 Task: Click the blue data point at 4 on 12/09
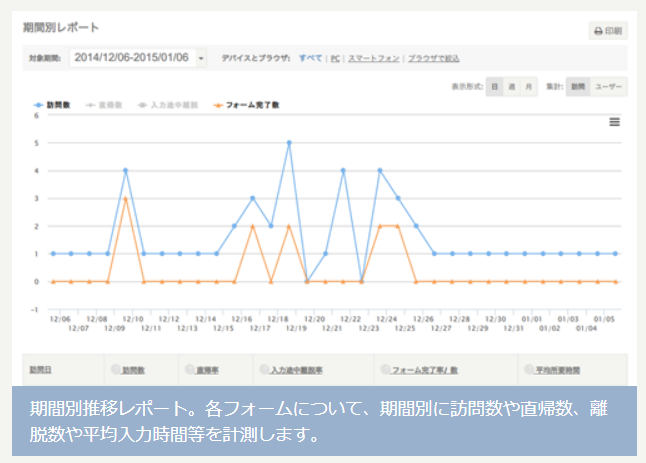tap(125, 171)
